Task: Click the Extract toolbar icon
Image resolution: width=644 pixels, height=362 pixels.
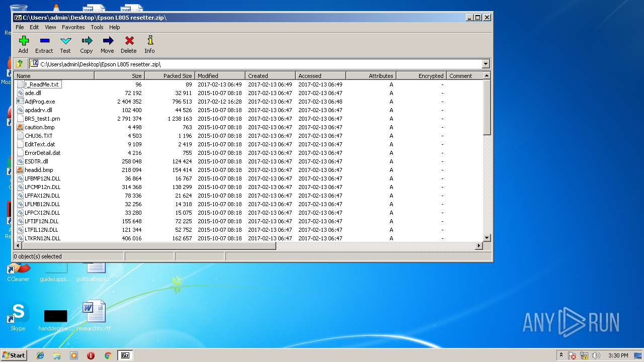Action: coord(44,41)
